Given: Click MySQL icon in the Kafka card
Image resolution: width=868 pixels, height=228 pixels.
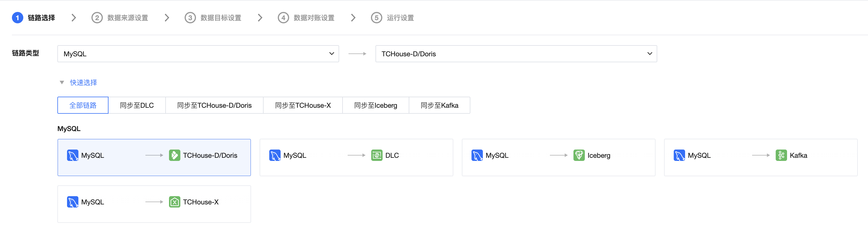Looking at the screenshot, I should click(x=679, y=155).
